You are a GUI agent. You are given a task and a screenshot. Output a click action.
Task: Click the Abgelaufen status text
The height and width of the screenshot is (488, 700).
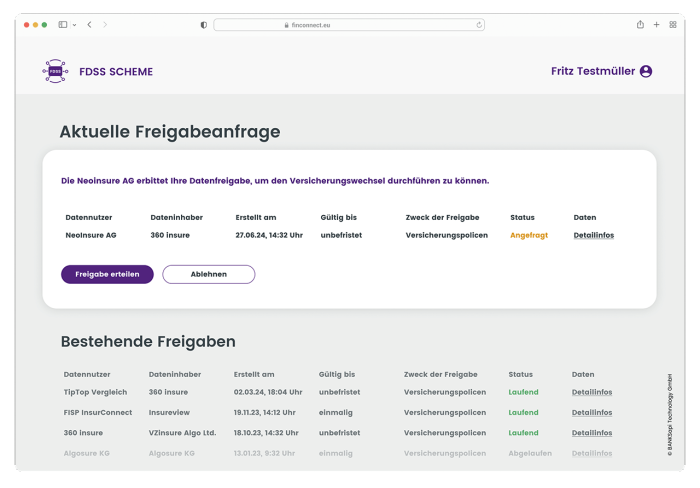click(530, 453)
